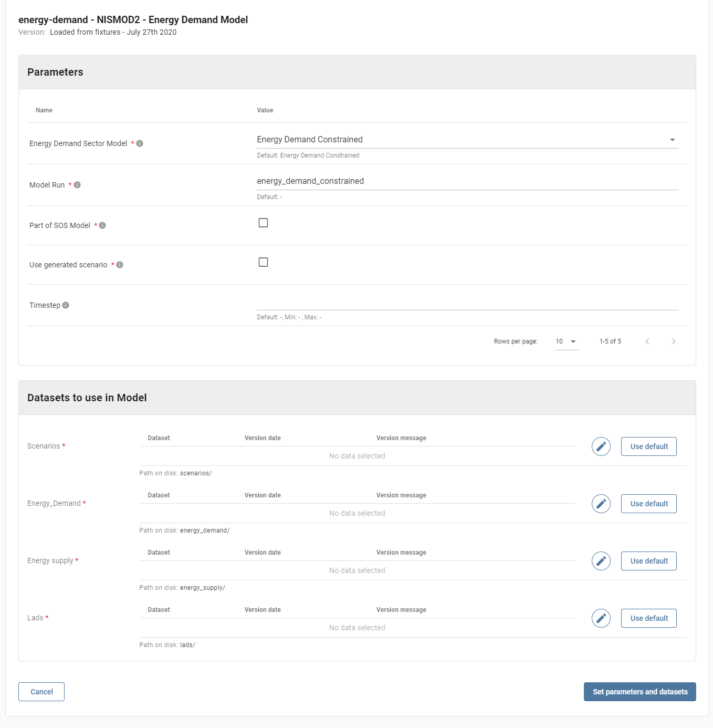Screen dimensions: 713x728
Task: Open the edit pencil for Lads dataset
Action: coord(601,618)
